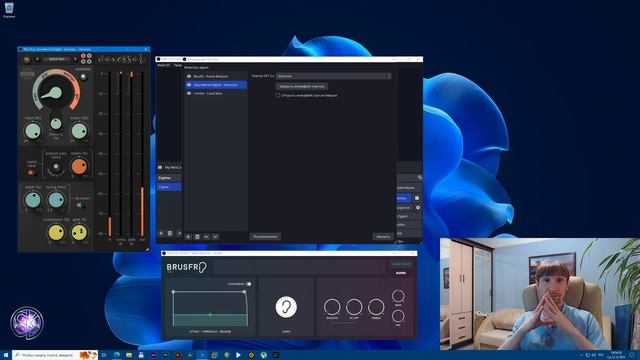Open the Edit menu in OBS
The image size is (640, 360).
(x=178, y=65)
